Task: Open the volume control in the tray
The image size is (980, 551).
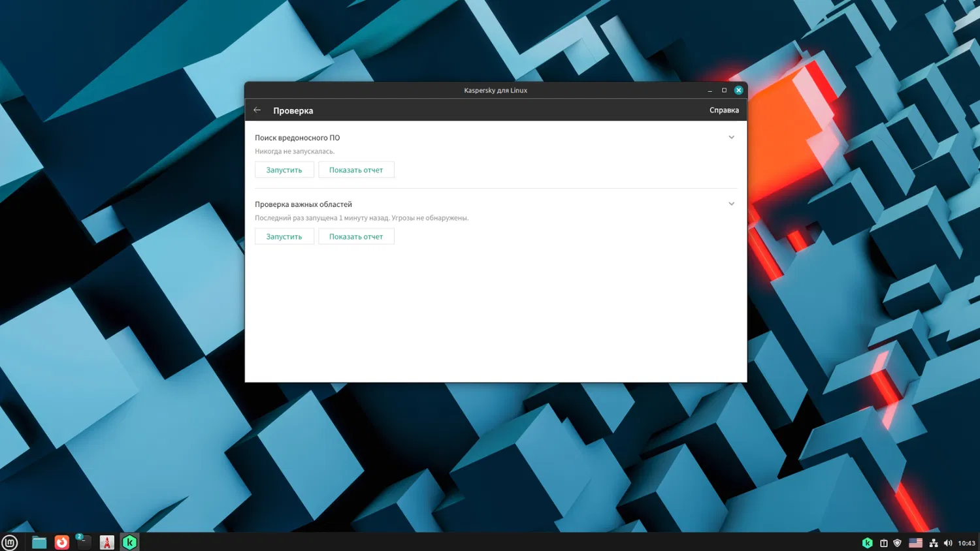Action: click(947, 543)
